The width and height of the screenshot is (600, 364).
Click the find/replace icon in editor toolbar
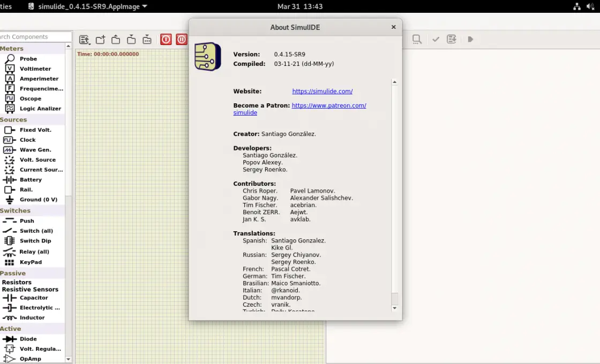pos(417,40)
